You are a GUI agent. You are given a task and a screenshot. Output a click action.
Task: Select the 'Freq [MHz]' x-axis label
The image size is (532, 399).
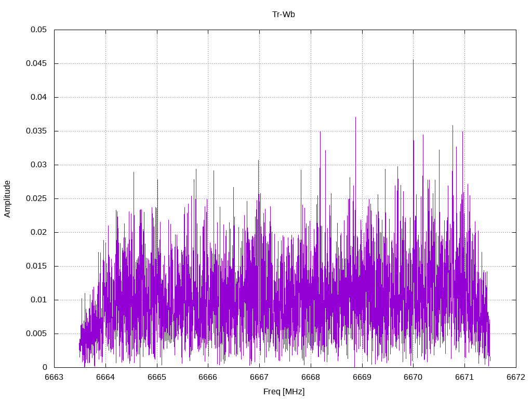[284, 391]
